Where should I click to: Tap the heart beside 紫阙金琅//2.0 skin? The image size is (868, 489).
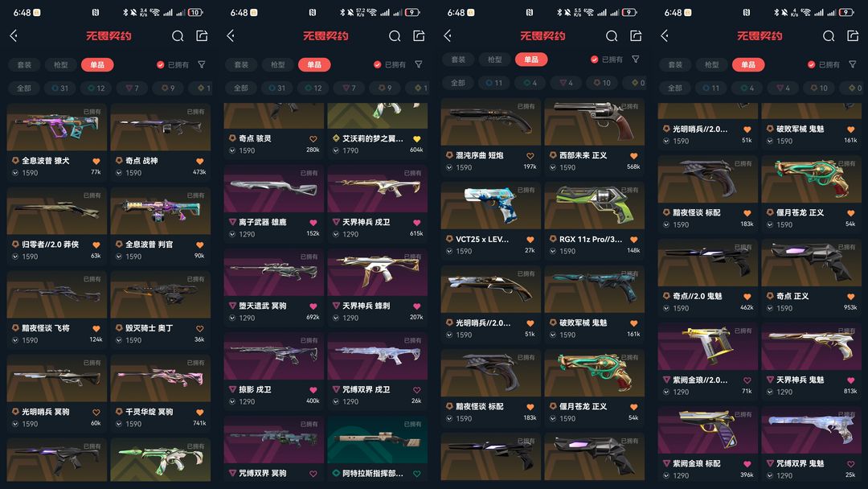coord(747,380)
